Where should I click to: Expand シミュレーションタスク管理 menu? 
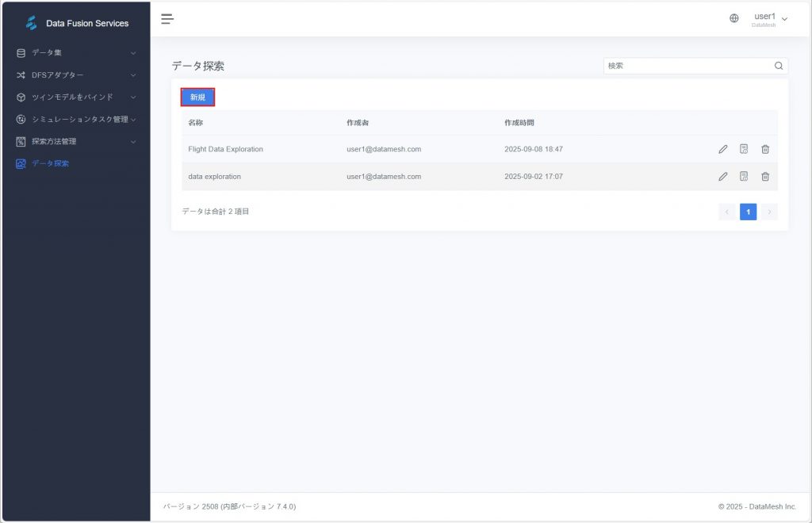click(75, 120)
